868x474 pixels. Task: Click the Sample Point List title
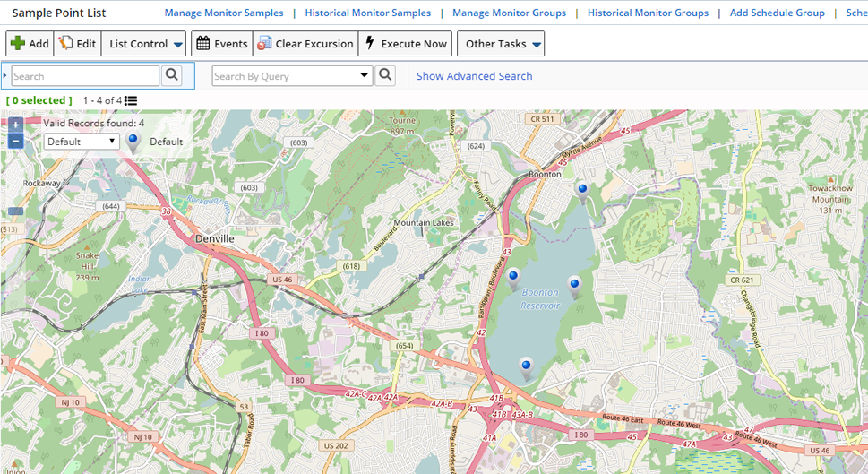point(59,13)
